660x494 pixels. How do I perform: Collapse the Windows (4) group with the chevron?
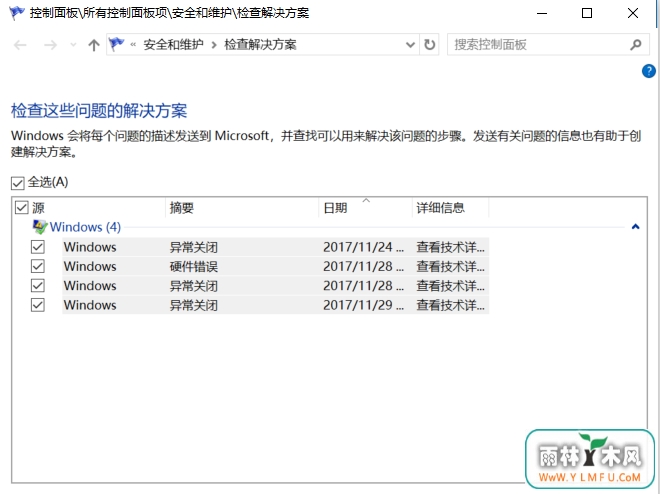pyautogui.click(x=636, y=227)
